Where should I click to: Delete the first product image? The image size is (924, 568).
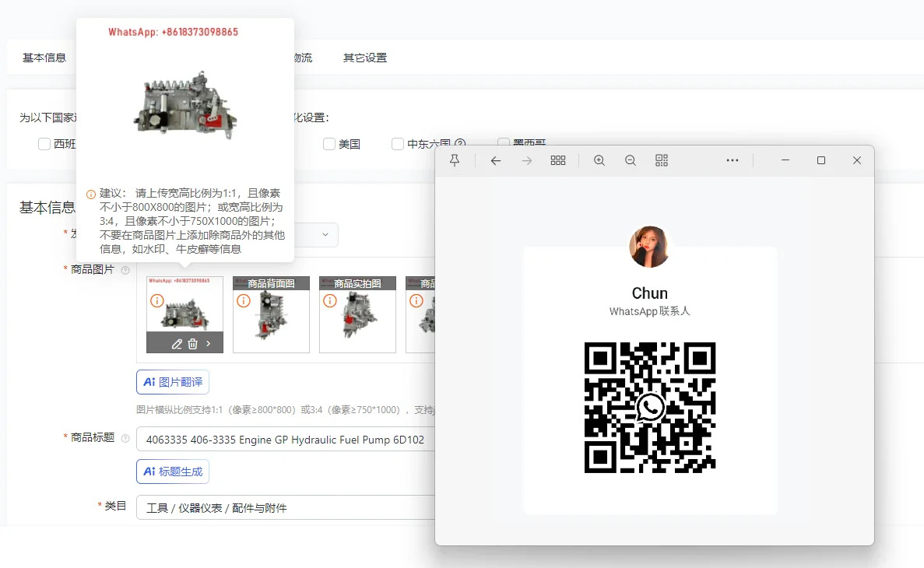(x=193, y=344)
